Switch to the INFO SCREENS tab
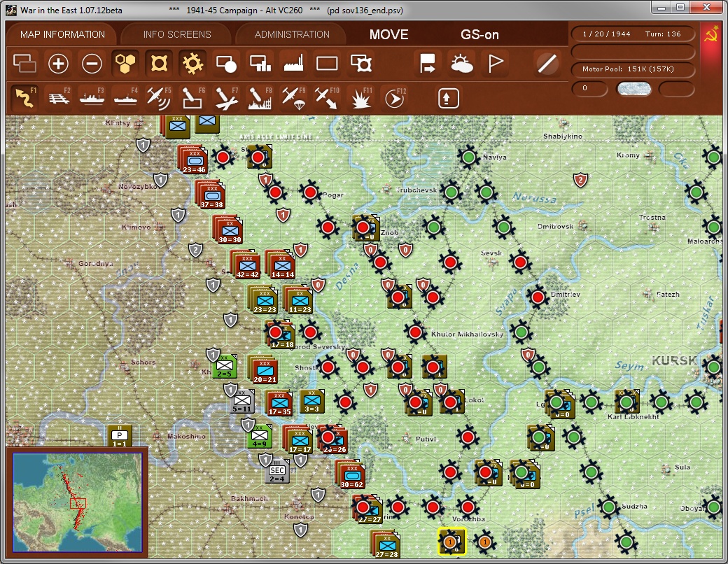Viewport: 728px width, 564px height. coord(175,34)
